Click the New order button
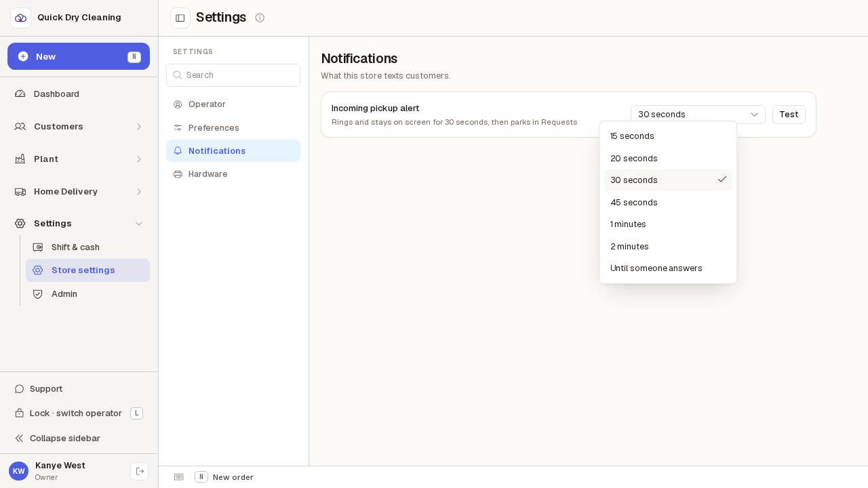 pos(79,56)
